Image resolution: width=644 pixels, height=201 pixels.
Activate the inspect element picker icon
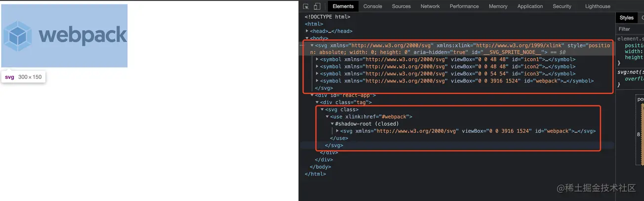click(306, 6)
